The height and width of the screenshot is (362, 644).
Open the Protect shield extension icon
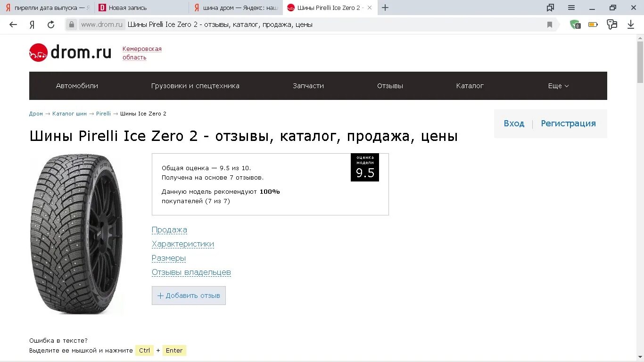pos(575,25)
